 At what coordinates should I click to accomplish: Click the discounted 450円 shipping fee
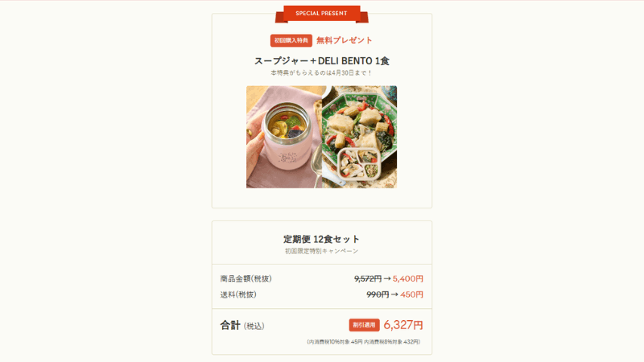click(411, 294)
